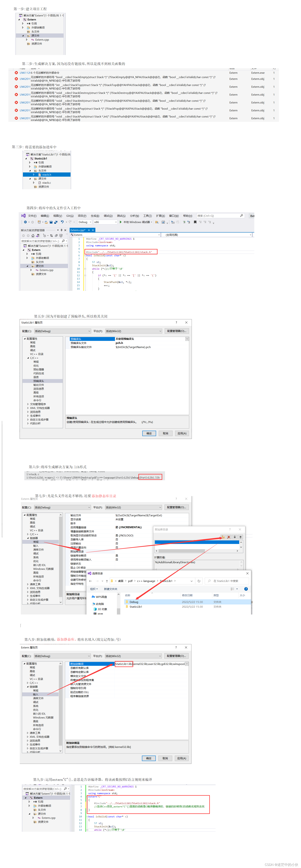
Task: Open the 工具(T) menu
Action: 148,216
